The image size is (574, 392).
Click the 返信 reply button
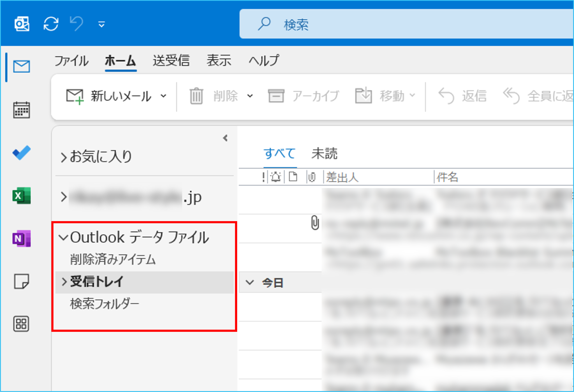(462, 96)
